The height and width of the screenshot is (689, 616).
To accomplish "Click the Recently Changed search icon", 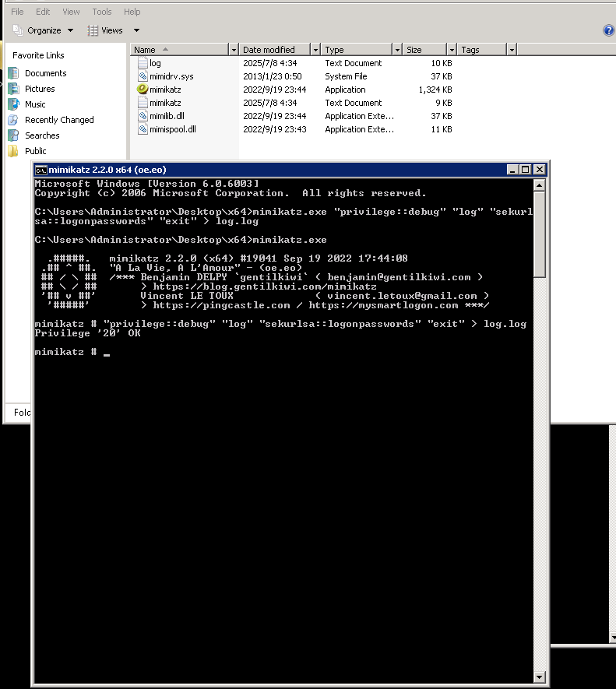I will 14,120.
